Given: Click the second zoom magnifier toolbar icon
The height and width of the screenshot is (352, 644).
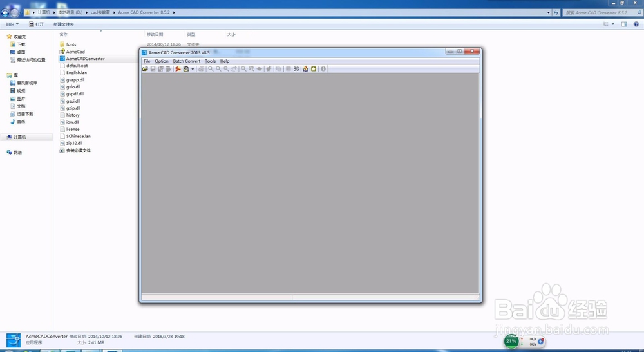Looking at the screenshot, I should tap(218, 69).
